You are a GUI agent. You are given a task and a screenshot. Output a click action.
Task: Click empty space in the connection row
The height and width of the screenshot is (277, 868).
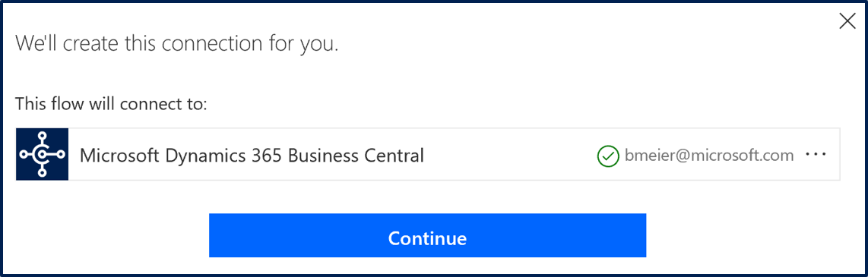pyautogui.click(x=509, y=155)
